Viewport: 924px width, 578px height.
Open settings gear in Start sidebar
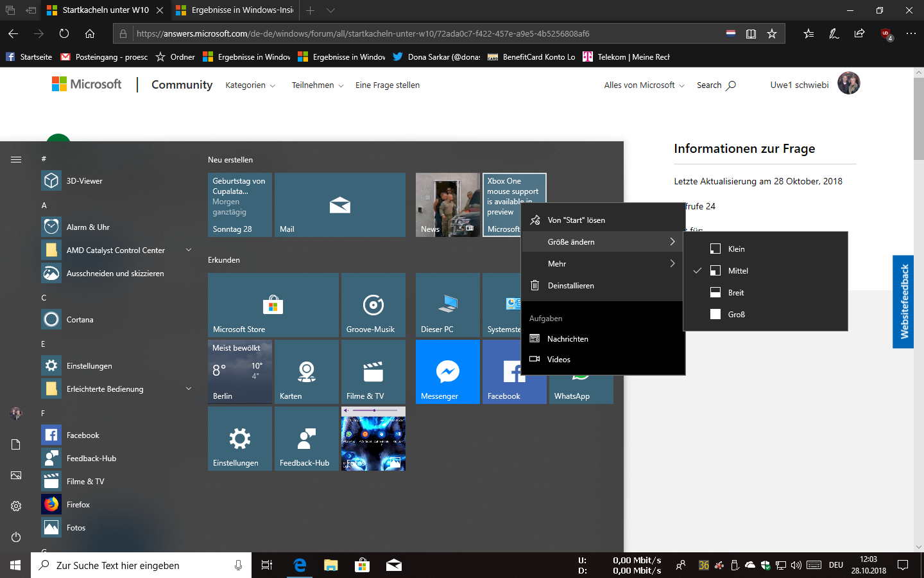pyautogui.click(x=16, y=506)
